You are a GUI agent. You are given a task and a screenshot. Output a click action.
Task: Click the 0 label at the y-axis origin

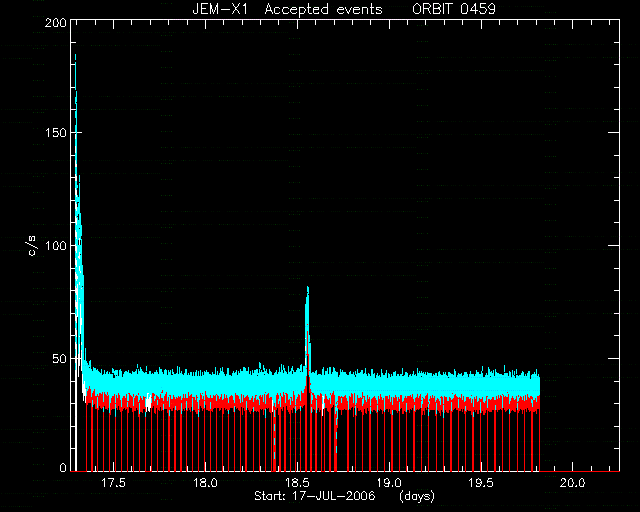pos(63,467)
